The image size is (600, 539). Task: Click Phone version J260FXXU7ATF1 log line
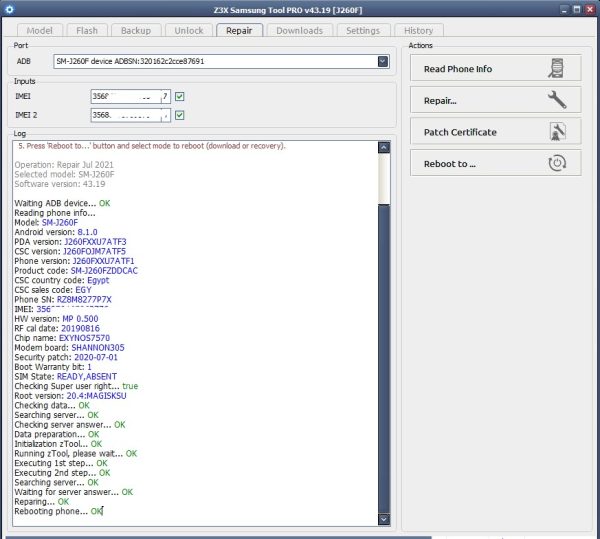74,261
